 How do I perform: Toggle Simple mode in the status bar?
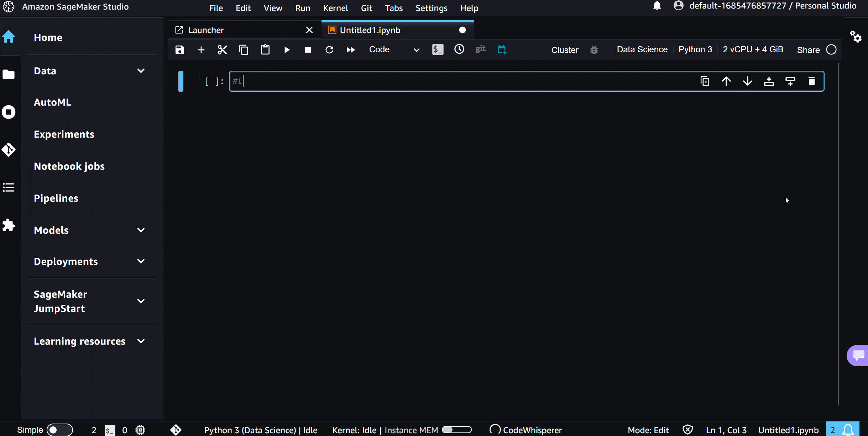[x=60, y=430]
